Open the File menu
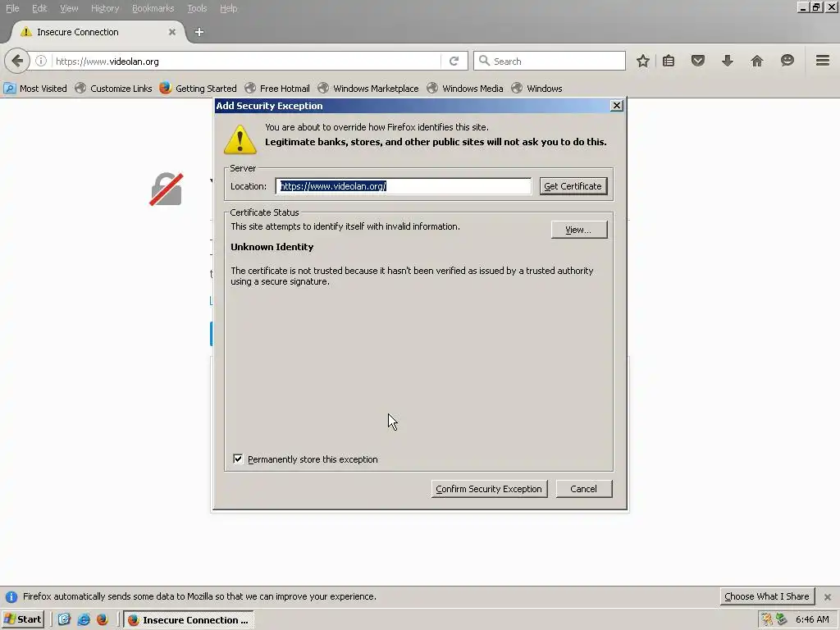 tap(12, 8)
